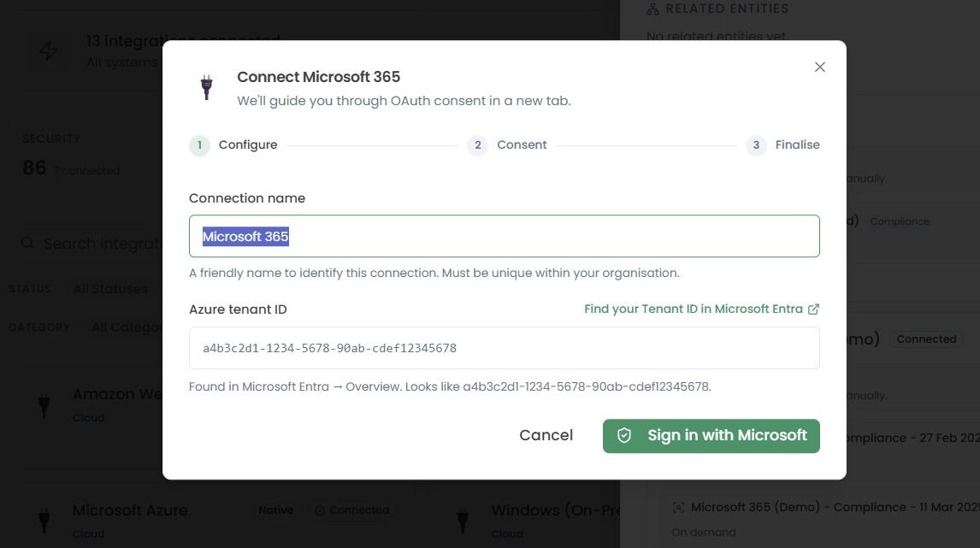Click the Windows On-Prem plug icon in background
The image size is (980, 548).
click(x=463, y=520)
